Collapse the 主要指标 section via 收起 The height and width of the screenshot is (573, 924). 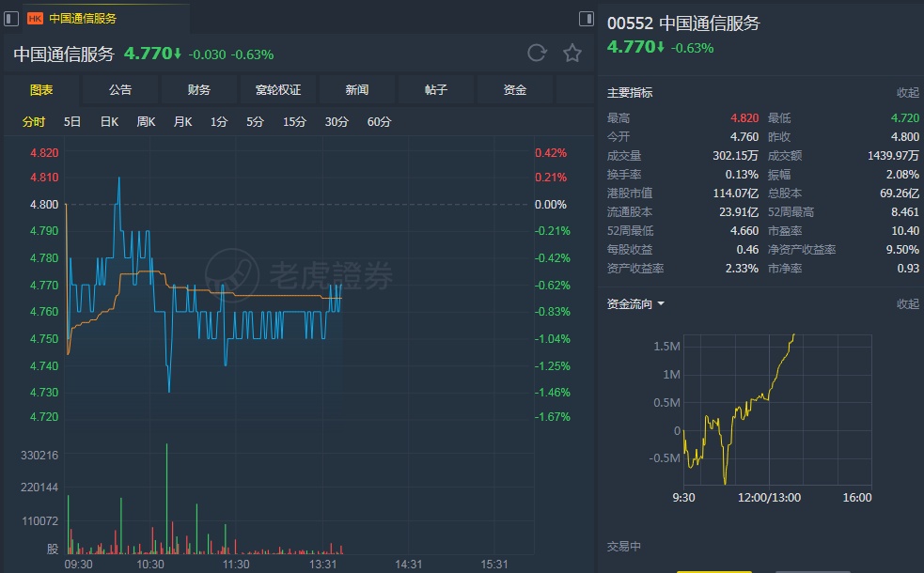(907, 92)
